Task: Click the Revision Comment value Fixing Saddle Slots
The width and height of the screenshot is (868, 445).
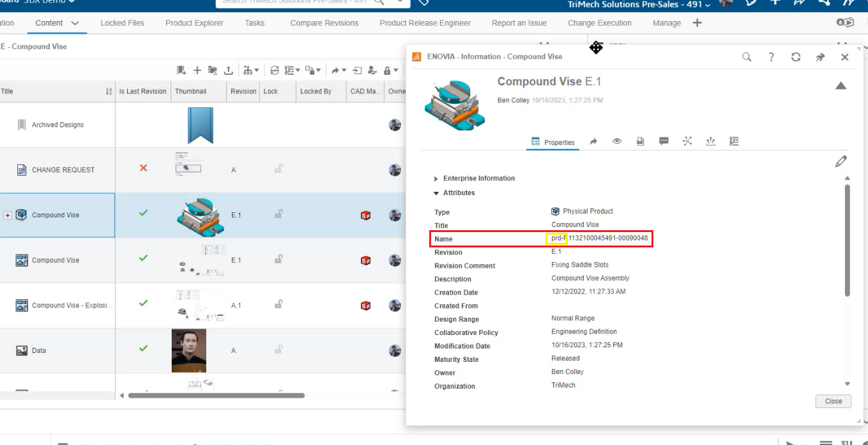Action: (x=580, y=265)
